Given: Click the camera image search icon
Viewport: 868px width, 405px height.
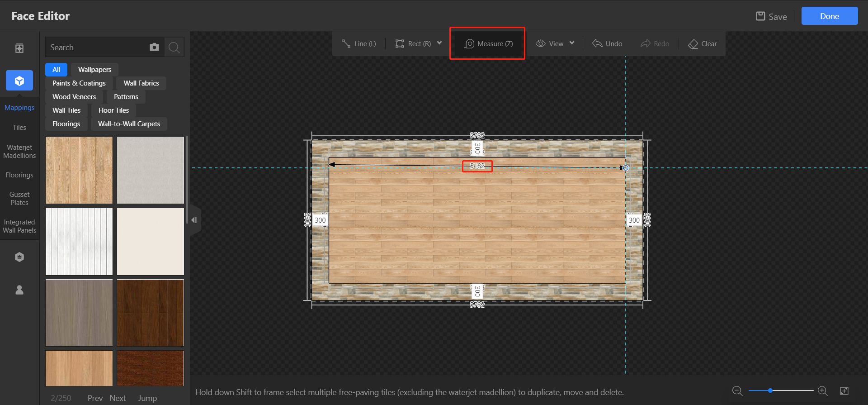Looking at the screenshot, I should pyautogui.click(x=154, y=47).
